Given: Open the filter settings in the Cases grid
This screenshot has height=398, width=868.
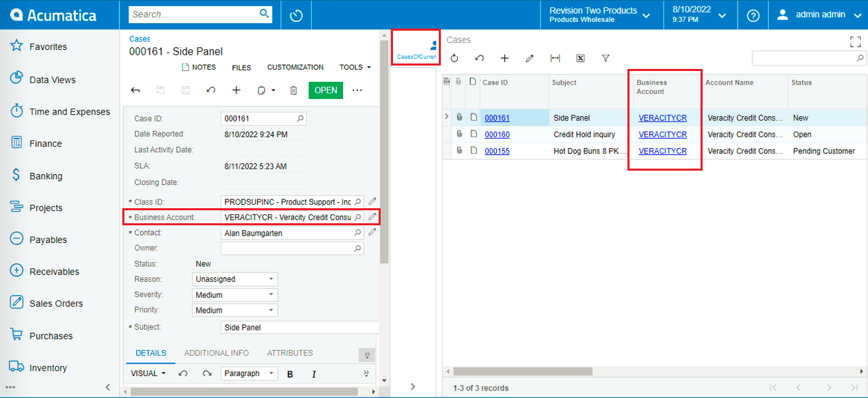Looking at the screenshot, I should [x=606, y=58].
